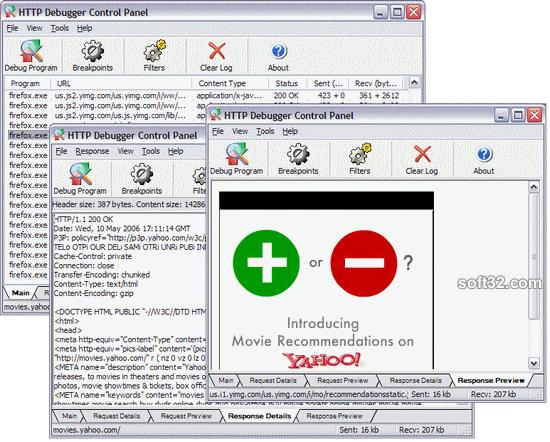550x442 pixels.
Task: Open Breakpoints in the Response Details window
Action: [142, 179]
